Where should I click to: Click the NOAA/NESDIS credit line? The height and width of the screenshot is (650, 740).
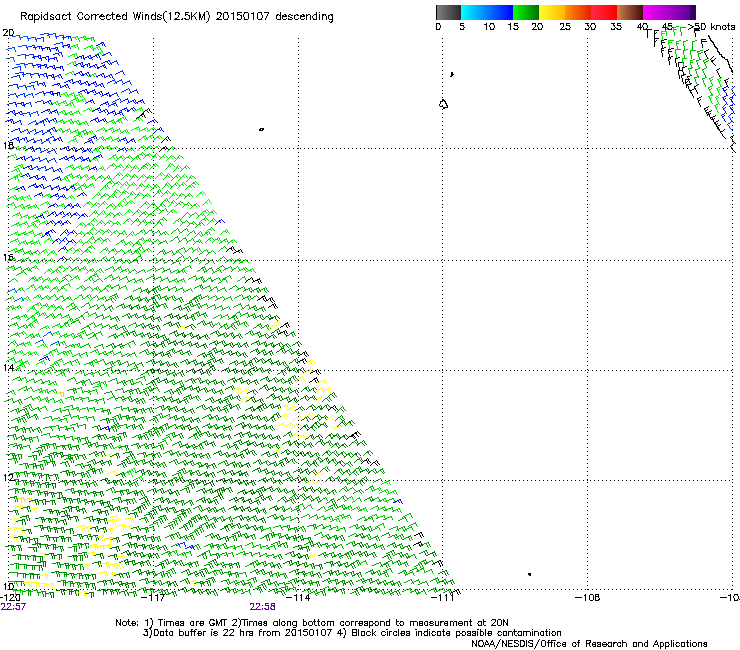click(x=589, y=644)
